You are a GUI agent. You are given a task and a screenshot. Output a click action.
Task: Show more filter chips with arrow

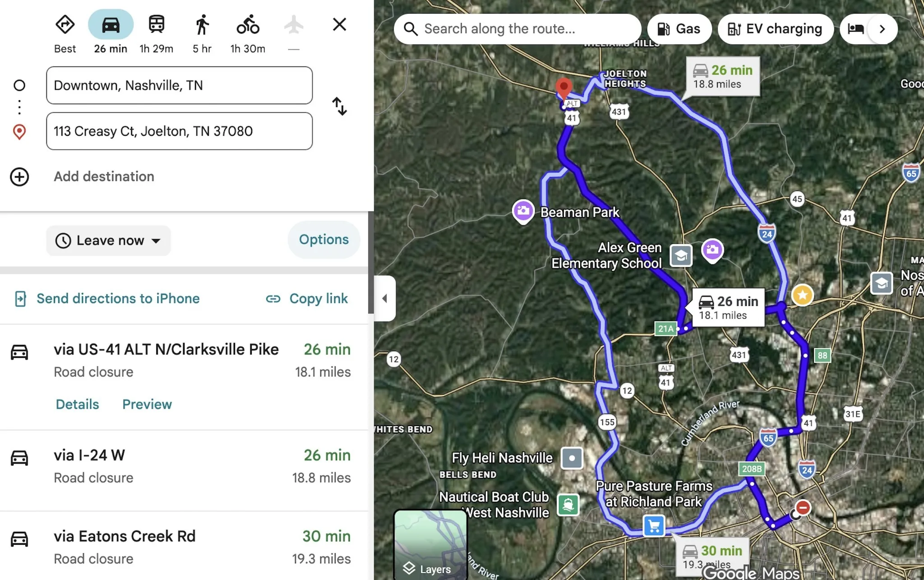pos(882,29)
